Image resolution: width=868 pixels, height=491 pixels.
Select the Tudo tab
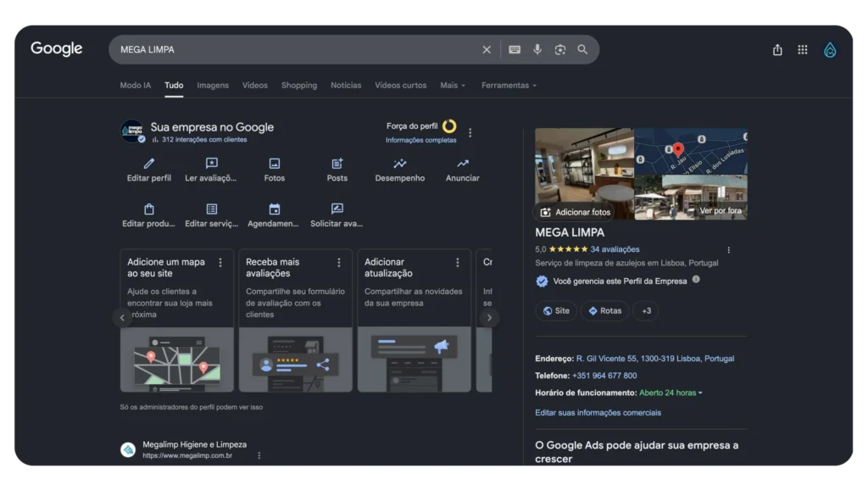point(174,86)
